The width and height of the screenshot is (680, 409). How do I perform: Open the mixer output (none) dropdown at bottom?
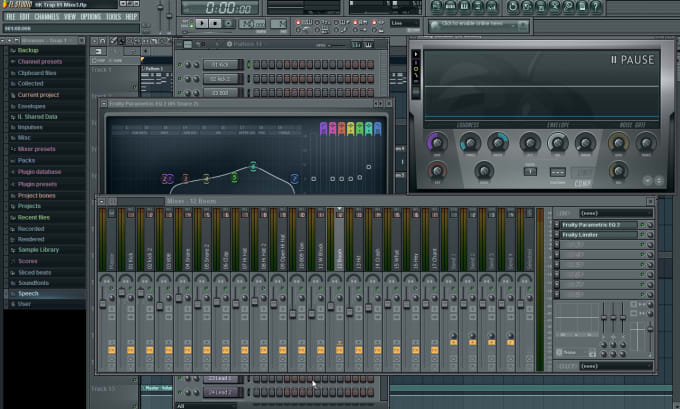[x=616, y=366]
